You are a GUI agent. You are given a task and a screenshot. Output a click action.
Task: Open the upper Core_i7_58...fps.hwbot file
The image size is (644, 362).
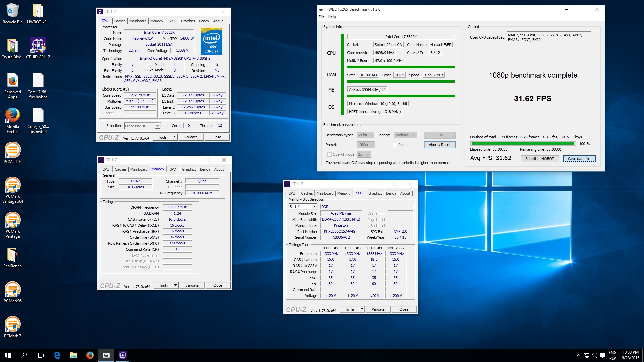(38, 86)
